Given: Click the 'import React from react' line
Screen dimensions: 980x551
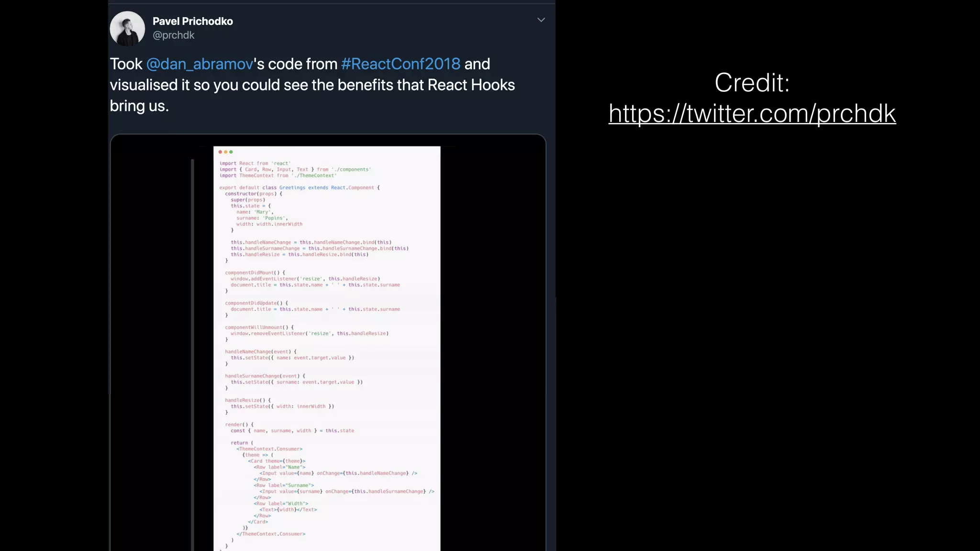Looking at the screenshot, I should (255, 164).
